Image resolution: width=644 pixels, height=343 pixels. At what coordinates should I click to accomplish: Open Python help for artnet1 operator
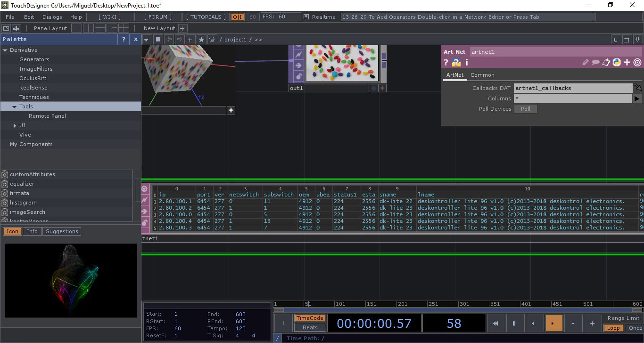456,62
